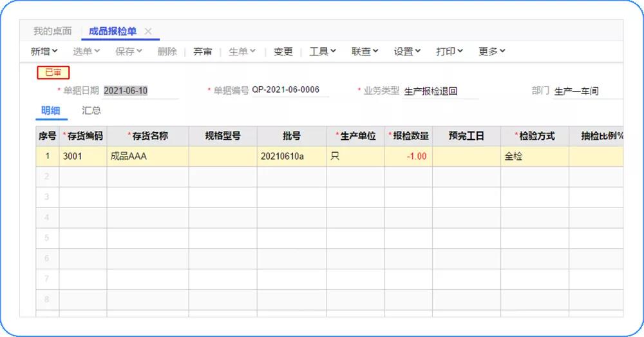Image resolution: width=644 pixels, height=337 pixels.
Task: Click the 单据编号 field QP-2021-06-0006
Action: pyautogui.click(x=290, y=90)
